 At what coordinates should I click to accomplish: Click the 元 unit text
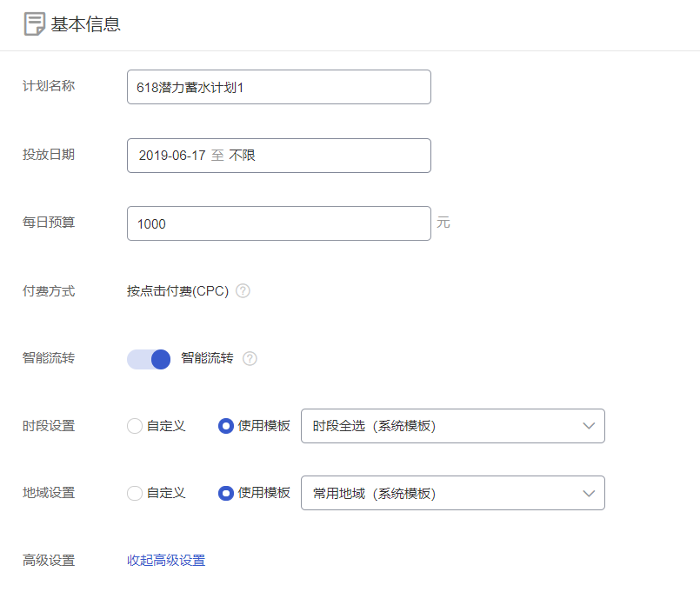point(443,223)
